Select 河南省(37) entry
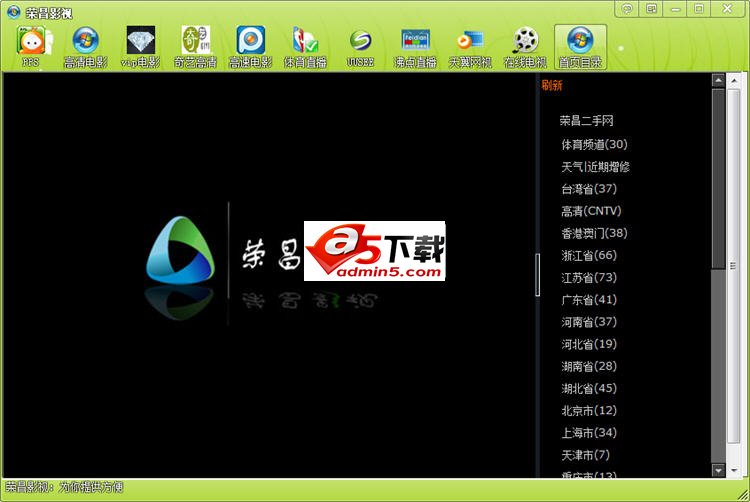The image size is (750, 502). pyautogui.click(x=589, y=322)
